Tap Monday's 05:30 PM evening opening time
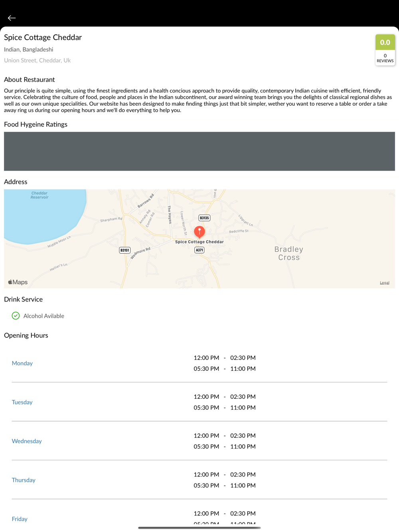Screen dimensions: 399x532 (x=206, y=369)
